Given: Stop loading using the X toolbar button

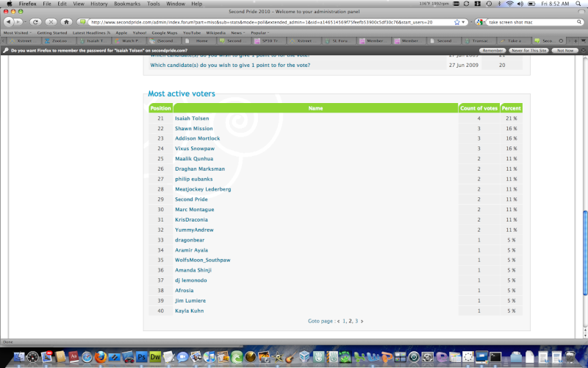Looking at the screenshot, I should point(51,22).
